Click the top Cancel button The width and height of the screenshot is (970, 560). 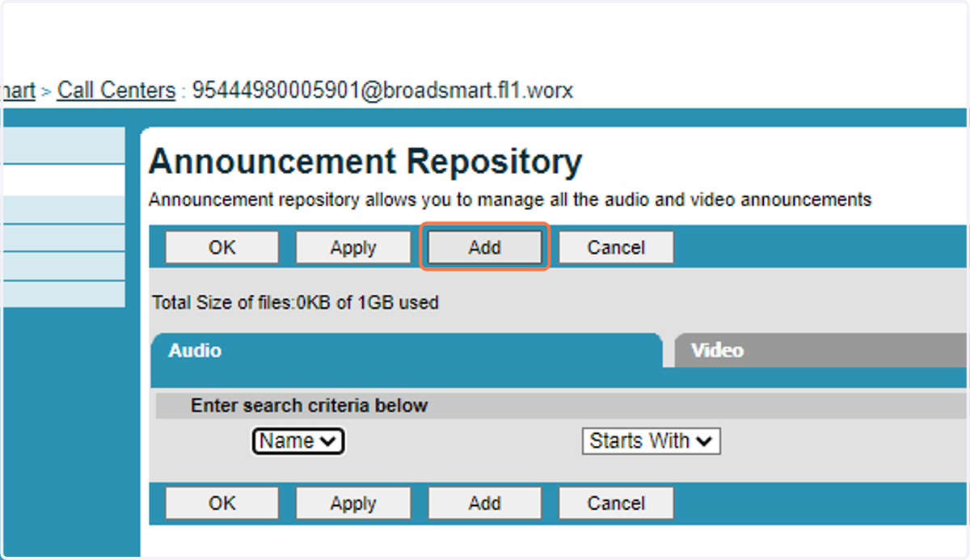point(616,247)
